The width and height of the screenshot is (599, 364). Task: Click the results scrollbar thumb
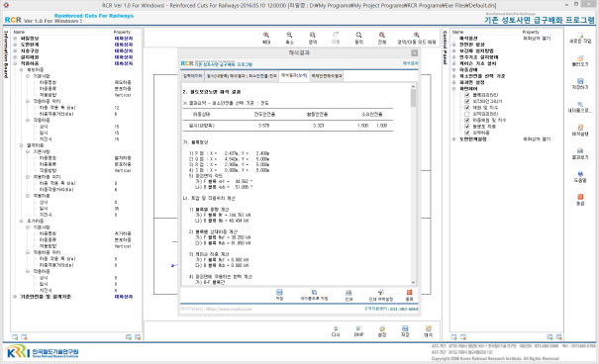(413, 98)
